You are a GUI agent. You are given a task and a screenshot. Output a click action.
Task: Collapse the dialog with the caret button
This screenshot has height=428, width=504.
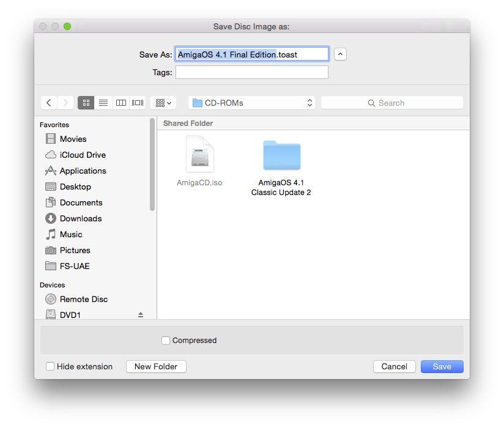tap(340, 54)
